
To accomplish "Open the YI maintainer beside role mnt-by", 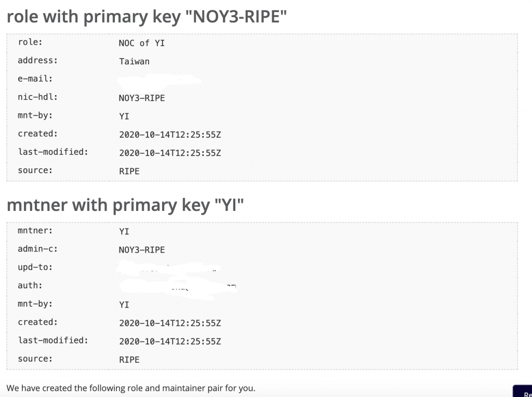I will pyautogui.click(x=124, y=116).
